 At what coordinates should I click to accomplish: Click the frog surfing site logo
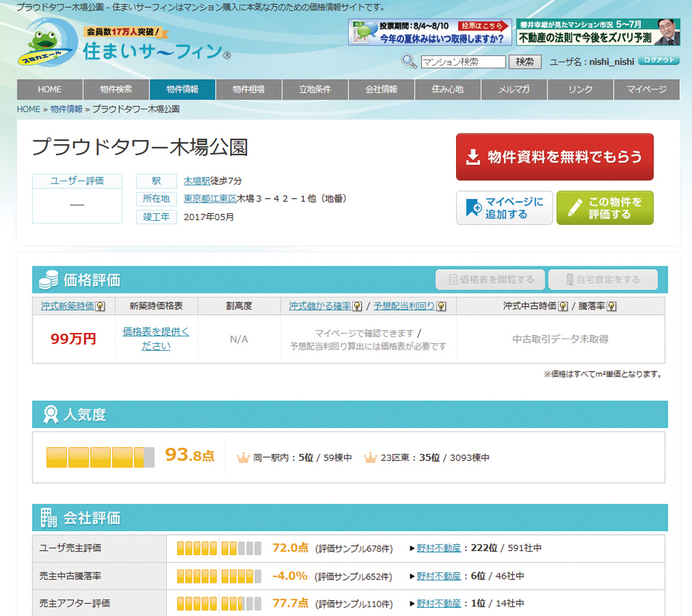(48, 43)
